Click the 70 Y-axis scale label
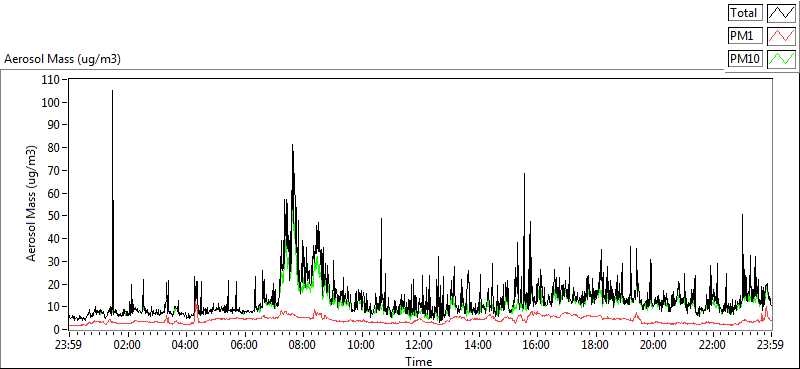 coord(55,170)
